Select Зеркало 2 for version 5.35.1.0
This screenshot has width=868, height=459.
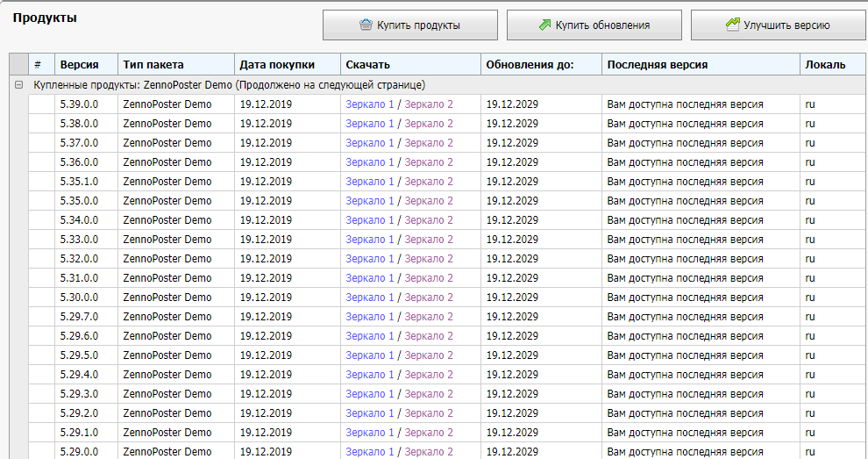429,182
